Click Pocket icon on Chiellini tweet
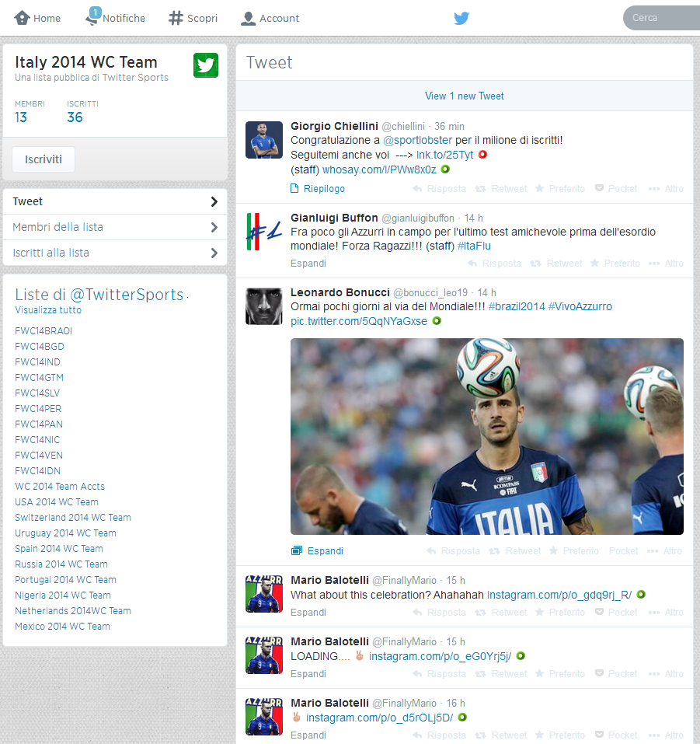 [599, 188]
